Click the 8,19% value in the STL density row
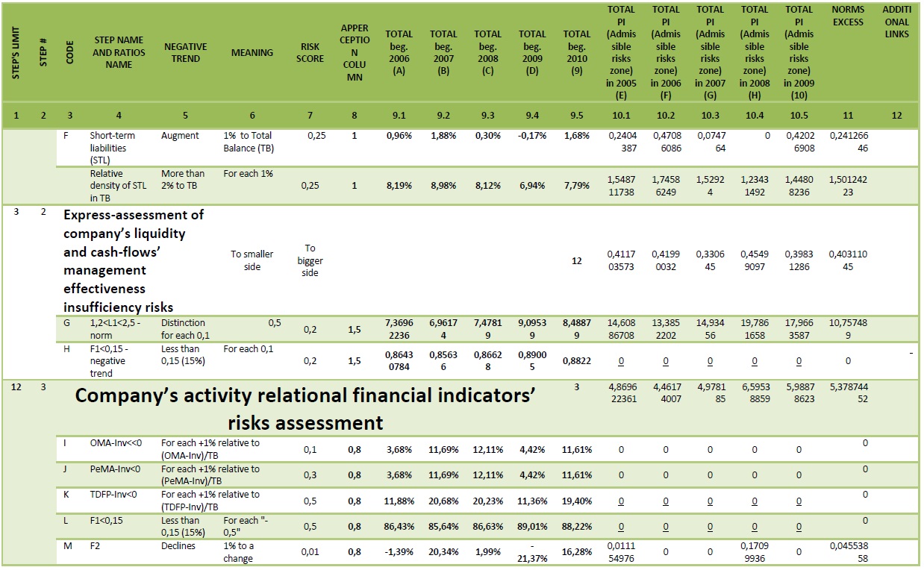924x570 pixels. pos(399,185)
